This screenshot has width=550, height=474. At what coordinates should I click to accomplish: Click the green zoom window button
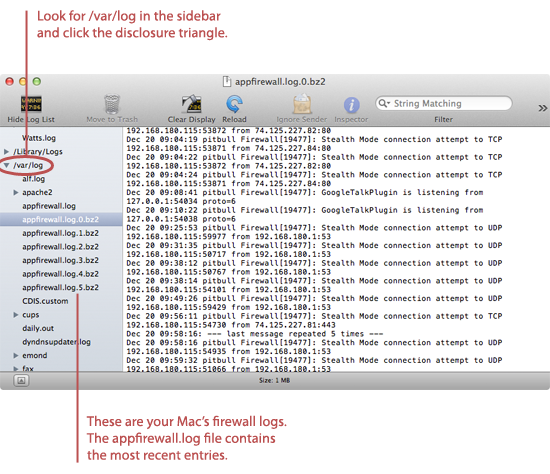point(36,81)
